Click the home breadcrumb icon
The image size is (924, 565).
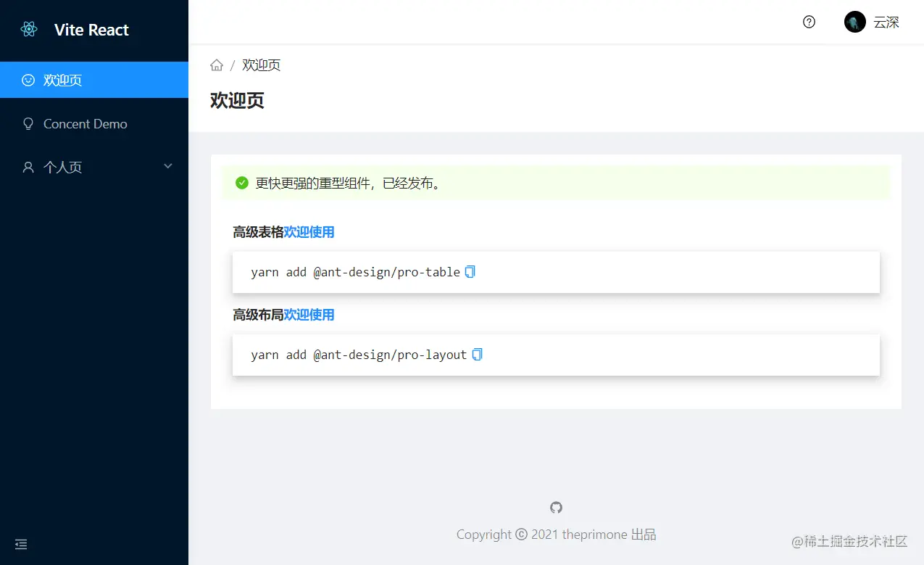click(x=217, y=65)
